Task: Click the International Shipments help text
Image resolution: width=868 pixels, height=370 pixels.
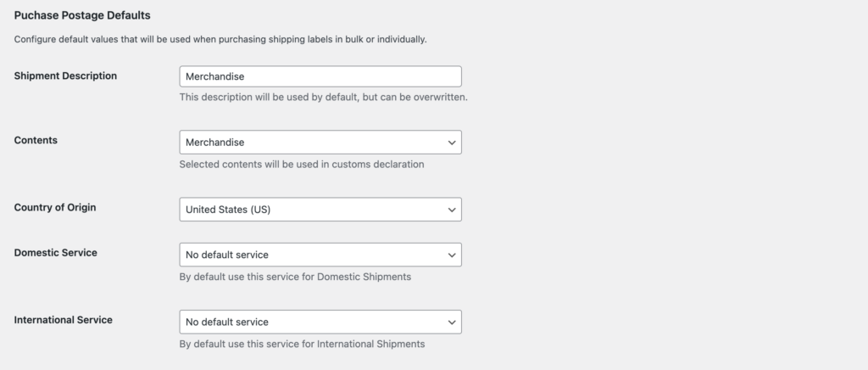Action: pos(302,345)
